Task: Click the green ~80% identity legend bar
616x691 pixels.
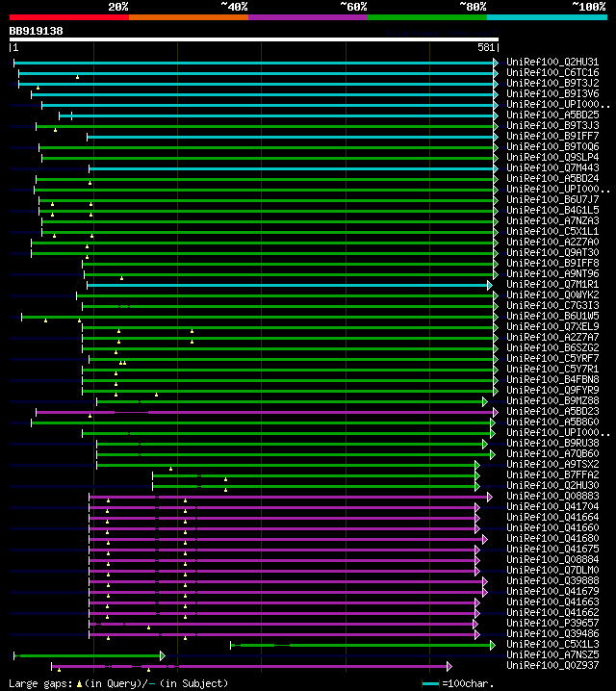Action: tap(427, 17)
